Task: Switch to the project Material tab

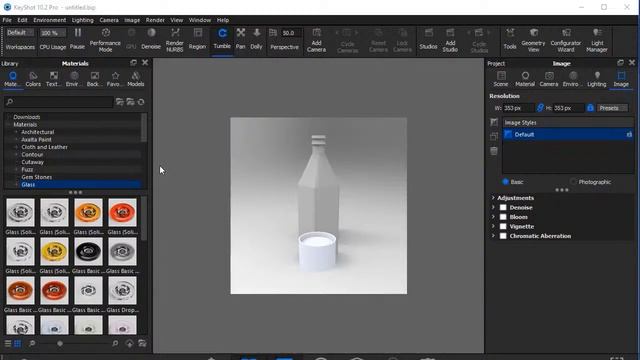Action: click(x=525, y=79)
